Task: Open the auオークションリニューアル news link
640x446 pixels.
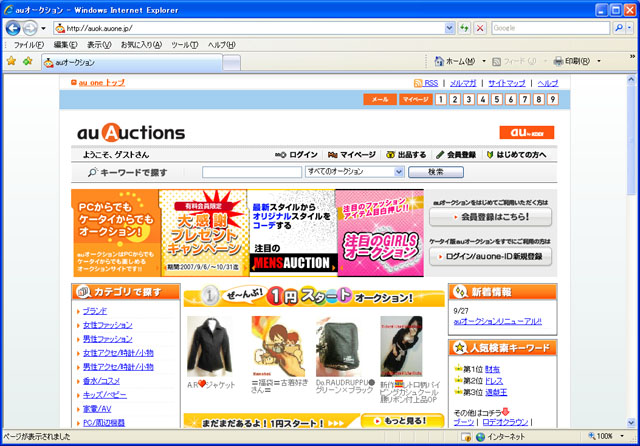Action: tap(498, 322)
